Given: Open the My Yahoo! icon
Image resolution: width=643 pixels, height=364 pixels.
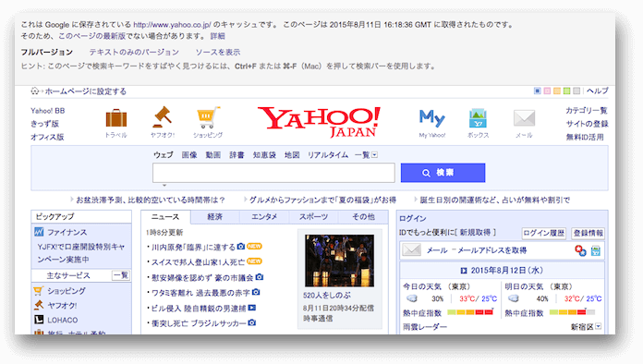Looking at the screenshot, I should pyautogui.click(x=431, y=118).
